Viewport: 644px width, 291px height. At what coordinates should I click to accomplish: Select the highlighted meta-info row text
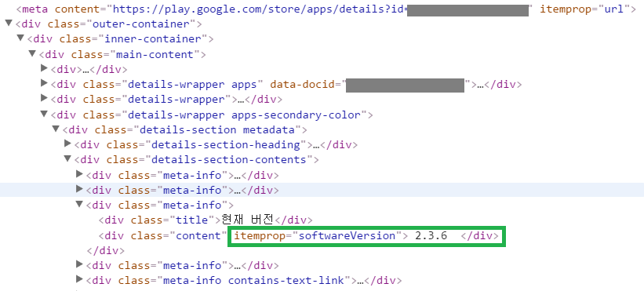182,191
